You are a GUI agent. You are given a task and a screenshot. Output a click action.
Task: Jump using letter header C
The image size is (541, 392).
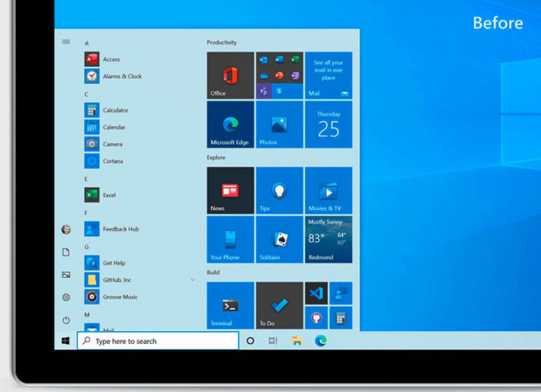[x=86, y=94]
